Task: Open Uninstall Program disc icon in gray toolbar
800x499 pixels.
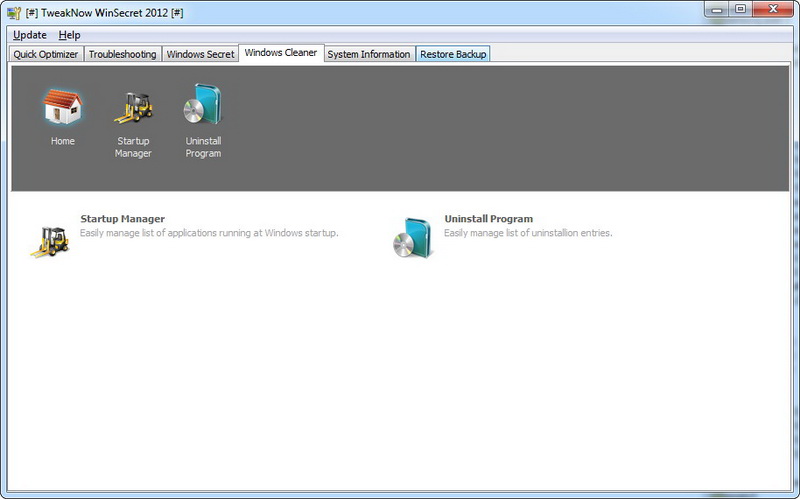Action: coord(203,104)
